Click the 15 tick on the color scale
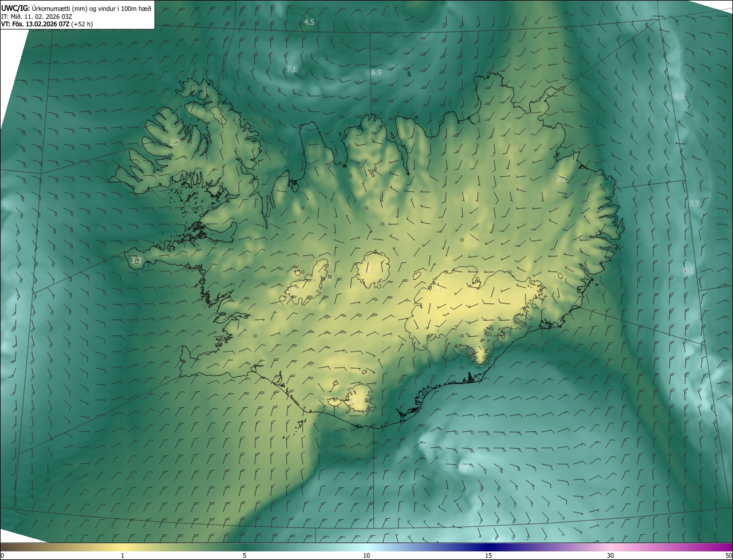 (x=488, y=555)
